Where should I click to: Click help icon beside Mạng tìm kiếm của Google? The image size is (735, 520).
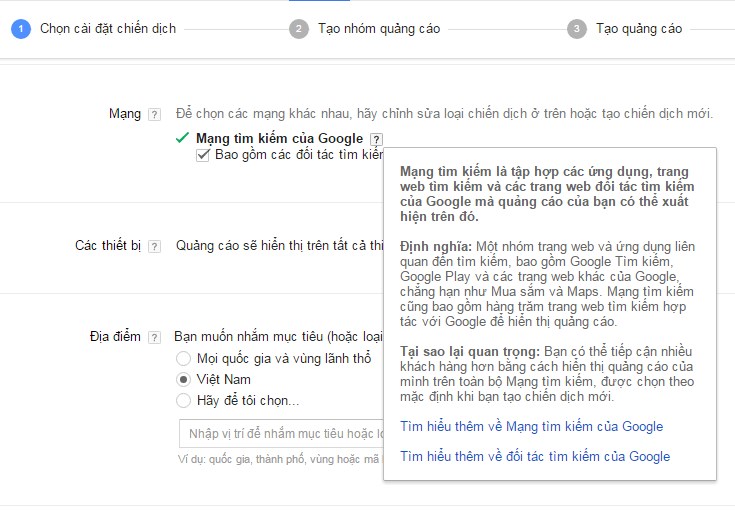[376, 139]
